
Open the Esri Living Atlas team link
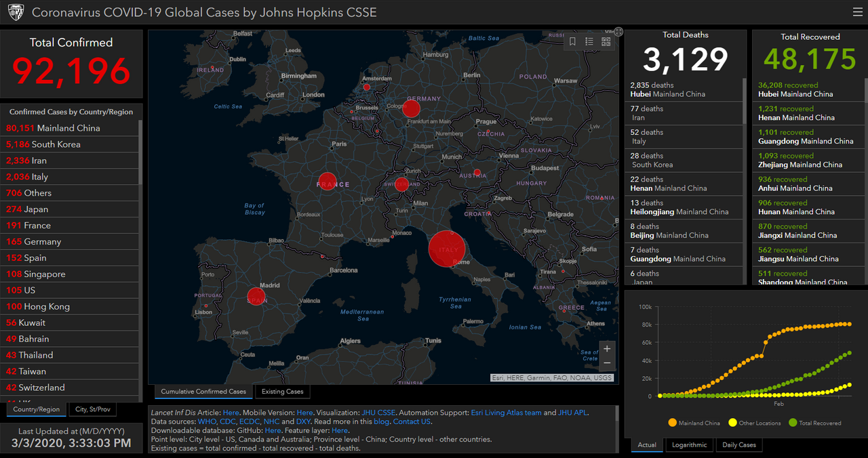coord(505,413)
